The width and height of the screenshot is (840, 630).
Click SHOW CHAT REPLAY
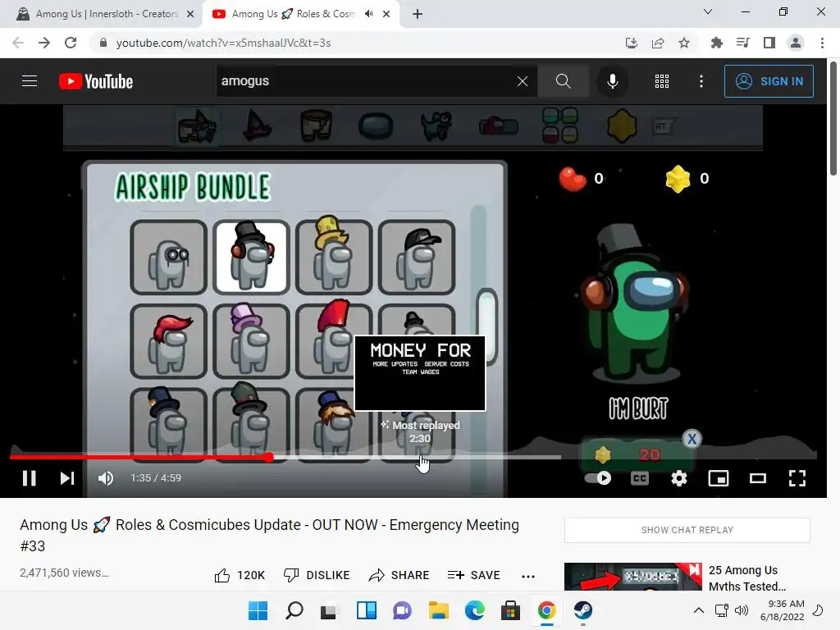tap(687, 530)
